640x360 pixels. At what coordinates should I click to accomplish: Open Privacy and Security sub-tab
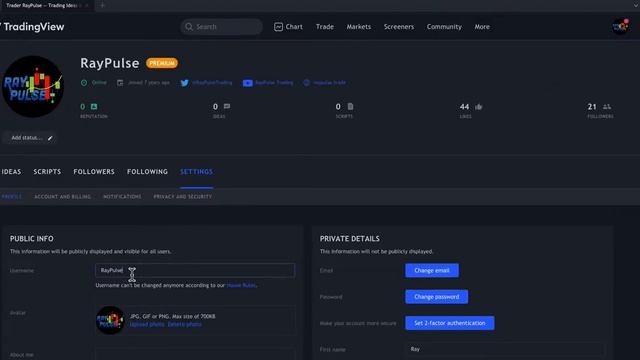point(182,197)
